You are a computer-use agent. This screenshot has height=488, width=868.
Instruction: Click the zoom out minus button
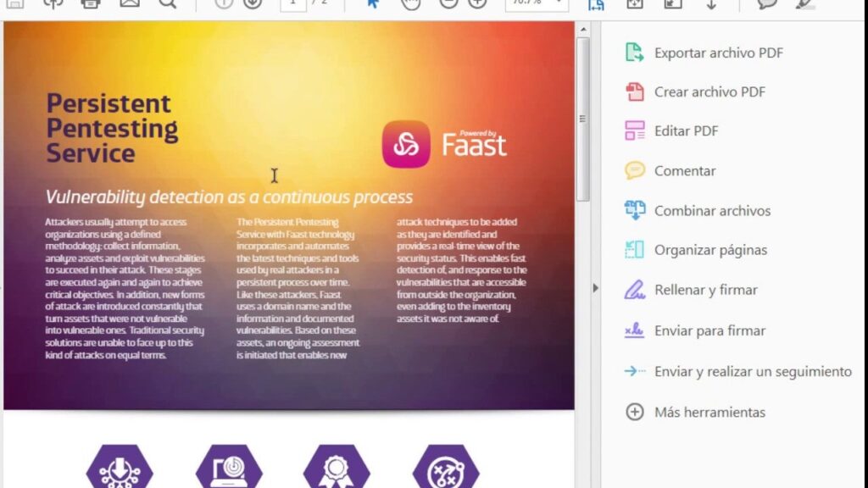point(448,3)
